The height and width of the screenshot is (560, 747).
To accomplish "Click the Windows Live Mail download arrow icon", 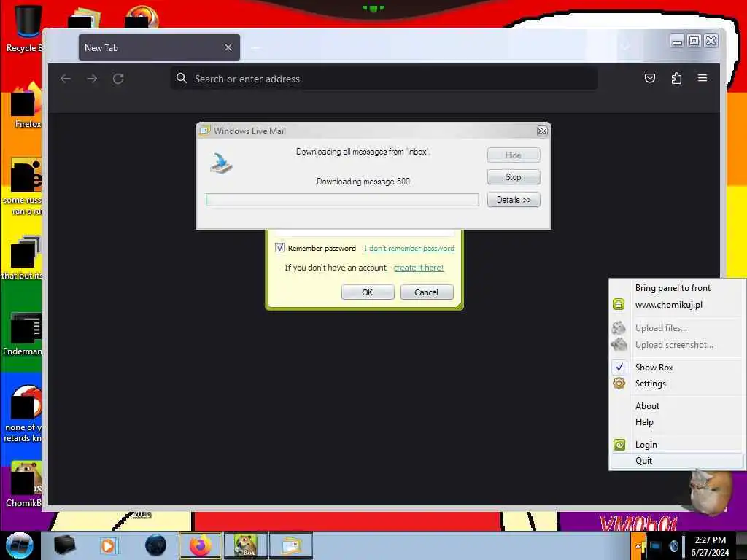I will [222, 163].
